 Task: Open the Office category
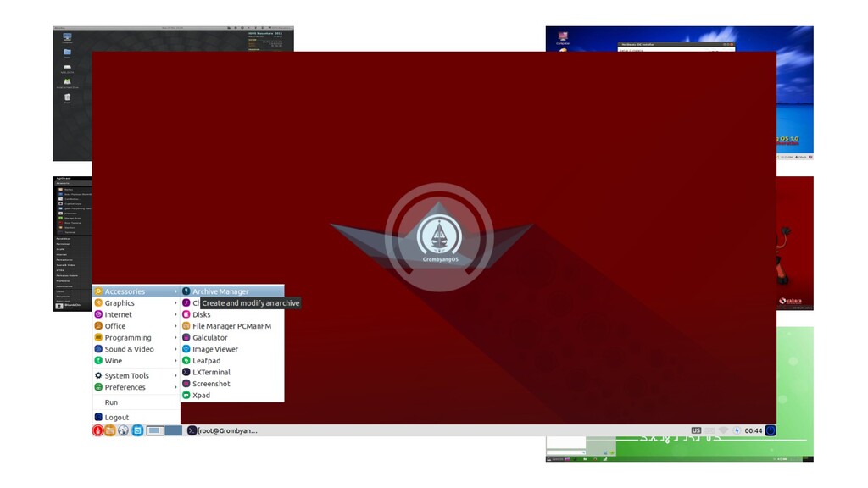tap(136, 326)
